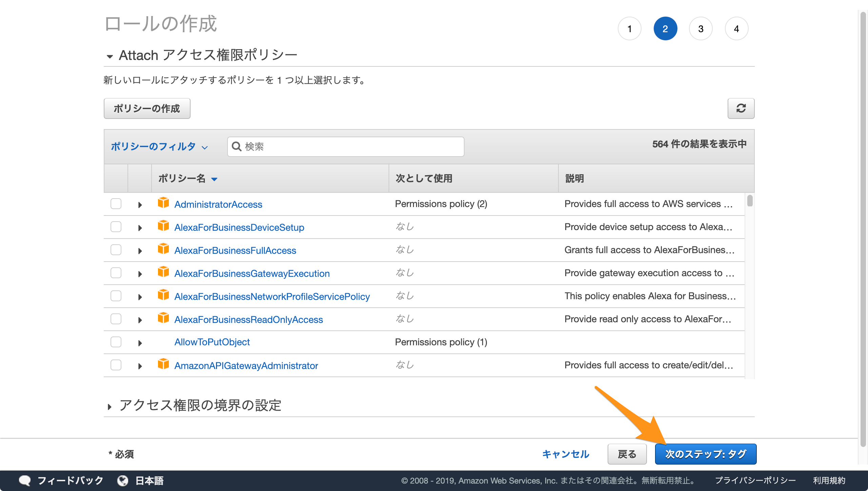Open the AdministratorAccess policy link

click(x=218, y=204)
